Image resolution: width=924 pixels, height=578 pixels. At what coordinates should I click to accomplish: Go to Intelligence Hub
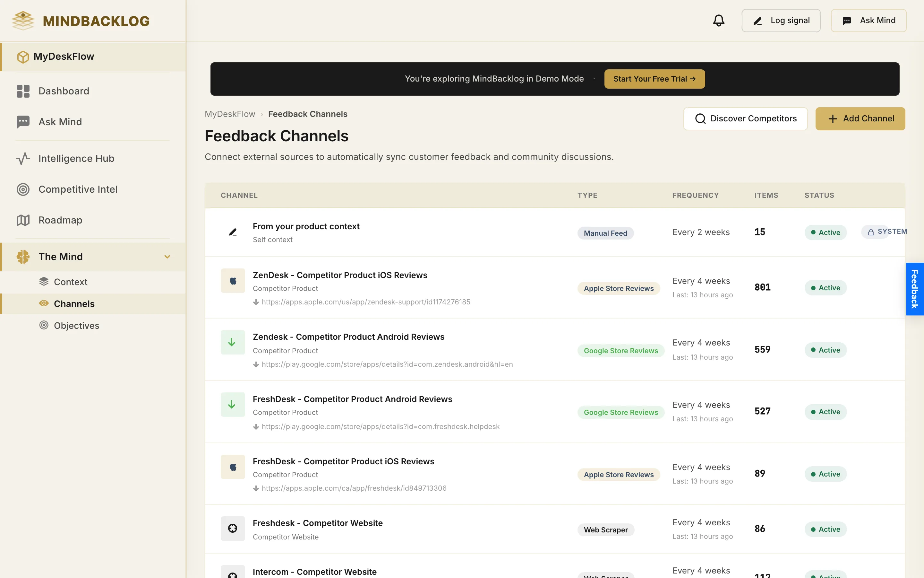[93, 159]
